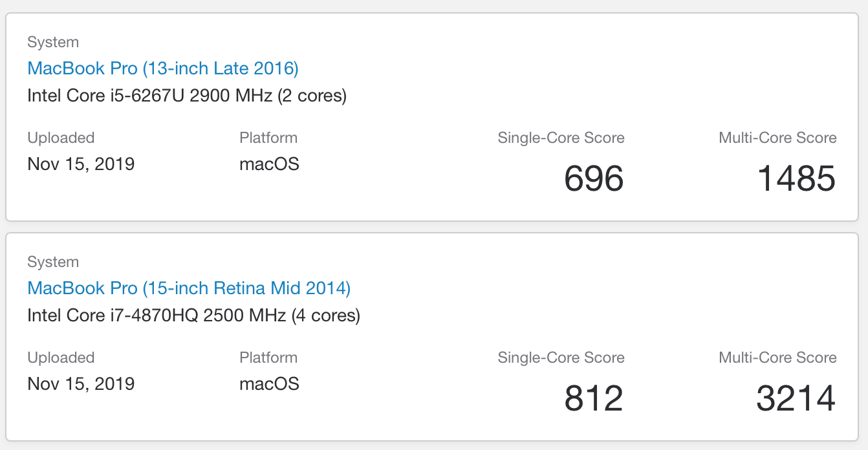Click the 1485 multi-core score
Image resolution: width=868 pixels, height=450 pixels.
(796, 178)
